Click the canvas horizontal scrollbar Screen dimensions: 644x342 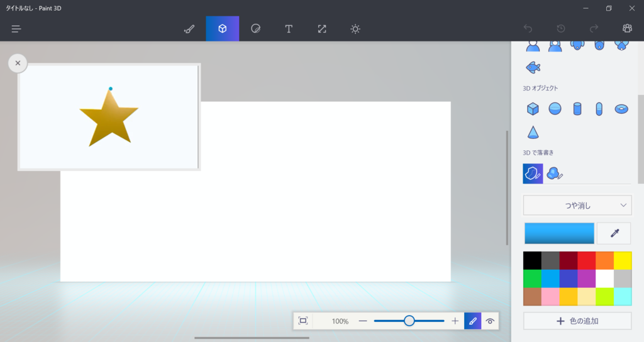252,338
